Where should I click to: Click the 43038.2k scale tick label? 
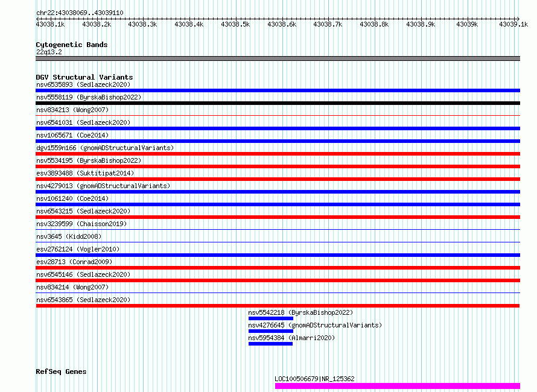coord(97,24)
